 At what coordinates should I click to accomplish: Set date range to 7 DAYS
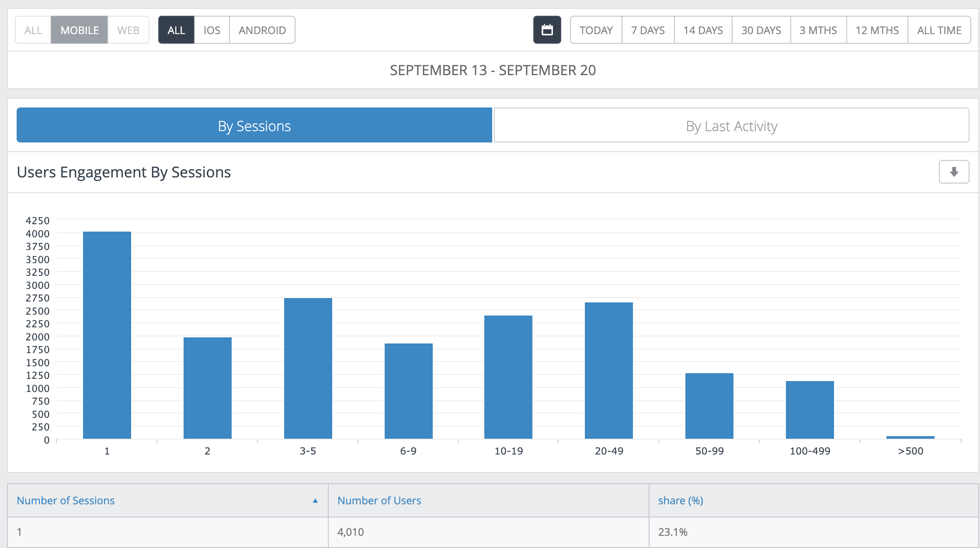point(648,30)
